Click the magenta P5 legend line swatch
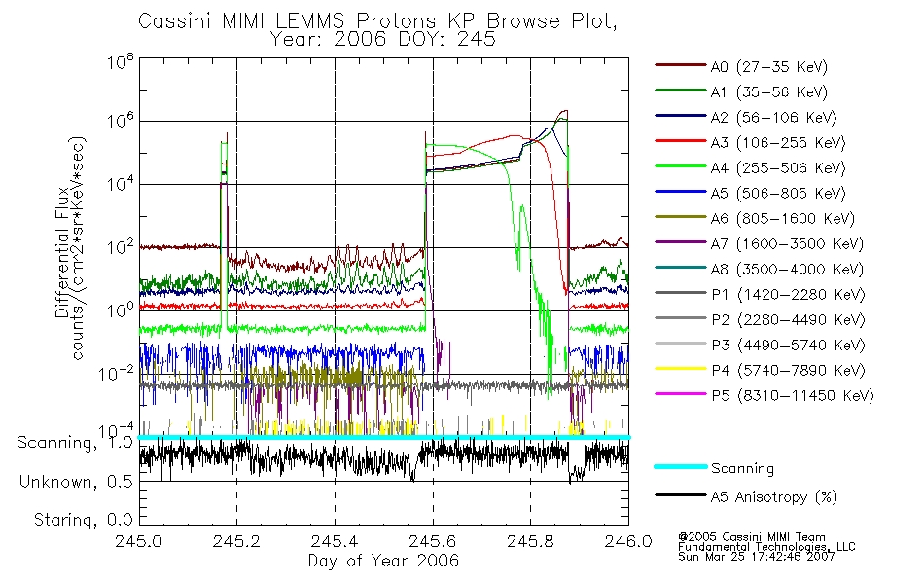This screenshot has width=924, height=584. (x=681, y=394)
